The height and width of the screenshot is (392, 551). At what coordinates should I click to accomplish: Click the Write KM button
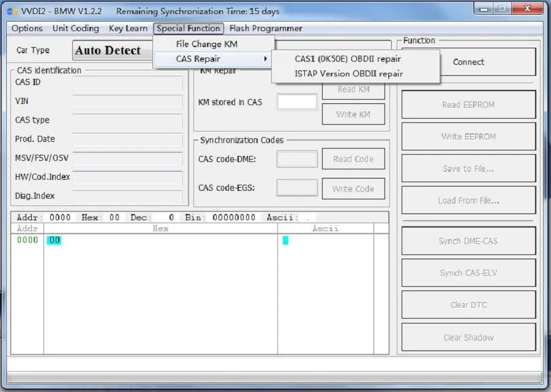(353, 114)
